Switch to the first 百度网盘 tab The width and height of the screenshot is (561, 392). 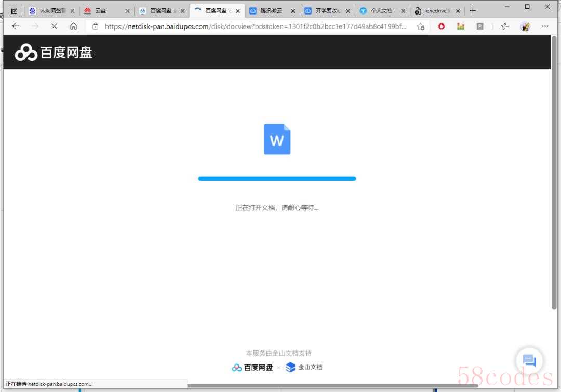[x=162, y=11]
